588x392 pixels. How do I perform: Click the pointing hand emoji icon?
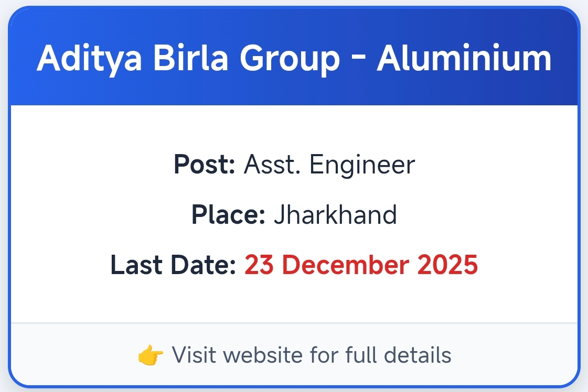pos(151,355)
